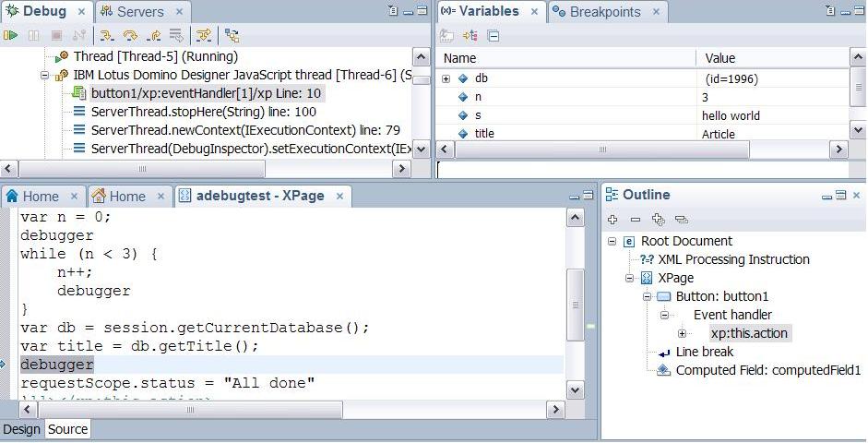The image size is (868, 443).
Task: Close the adebugtest - XPage editor tab
Action: (x=340, y=196)
